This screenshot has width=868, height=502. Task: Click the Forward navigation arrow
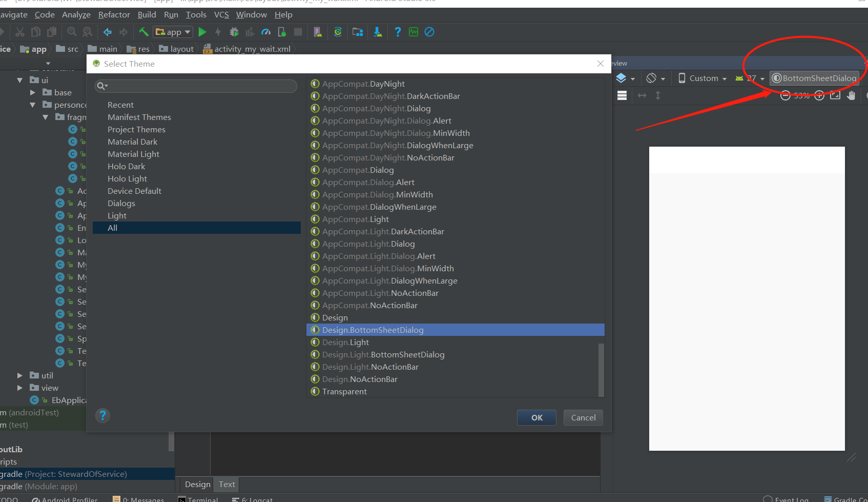pos(123,32)
